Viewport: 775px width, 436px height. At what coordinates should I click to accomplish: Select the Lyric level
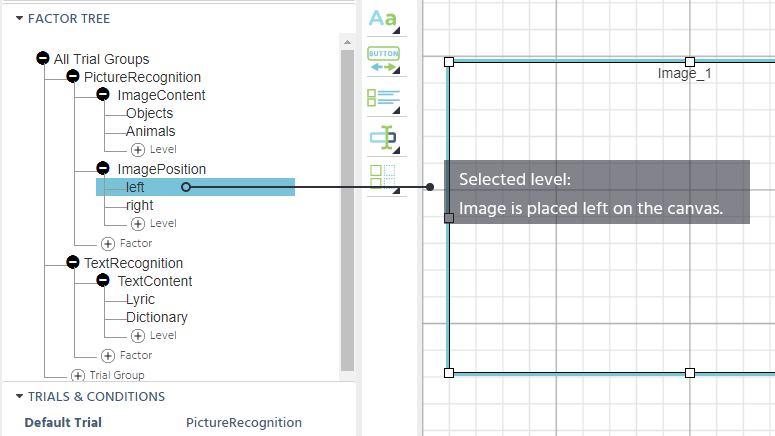click(140, 299)
